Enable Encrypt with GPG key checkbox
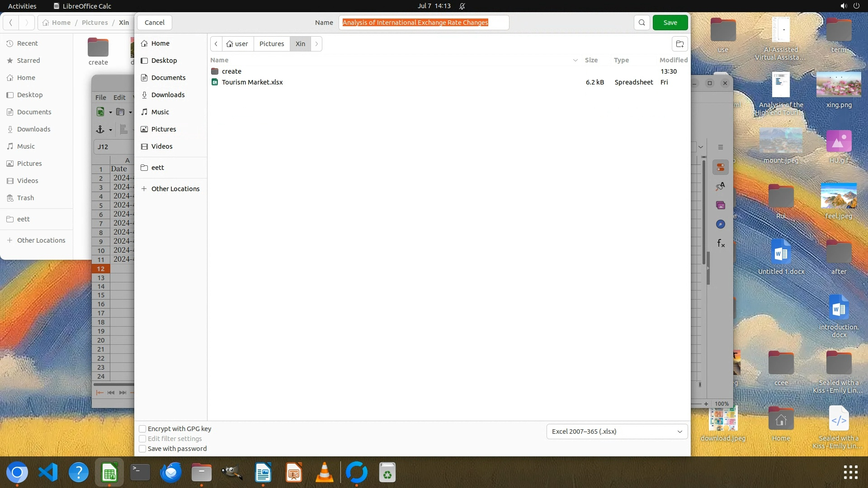Viewport: 868px width, 488px height. pyautogui.click(x=142, y=429)
